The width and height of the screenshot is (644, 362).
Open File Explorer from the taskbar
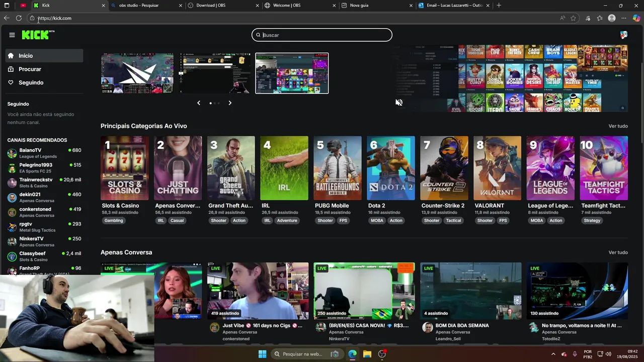pyautogui.click(x=367, y=354)
